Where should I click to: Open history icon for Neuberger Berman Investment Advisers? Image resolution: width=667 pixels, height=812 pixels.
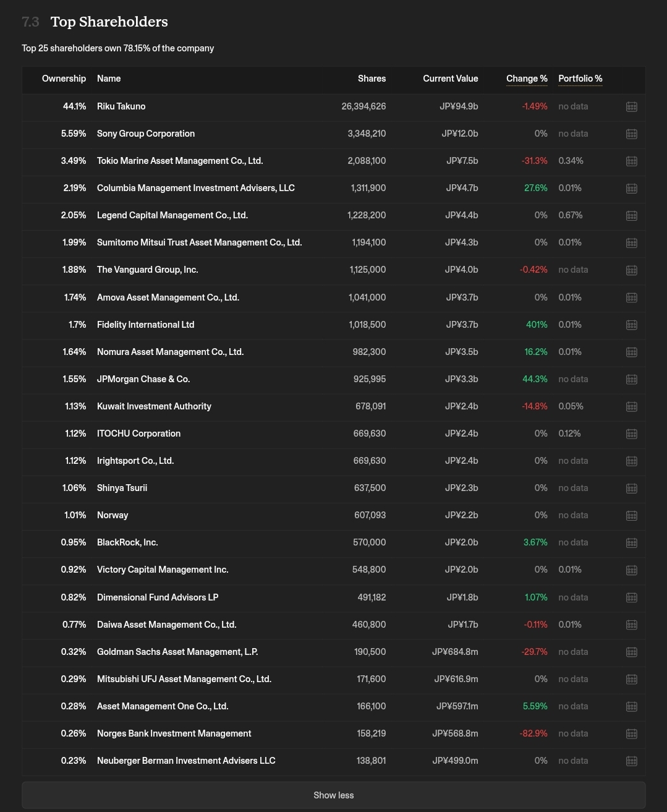[x=631, y=761]
